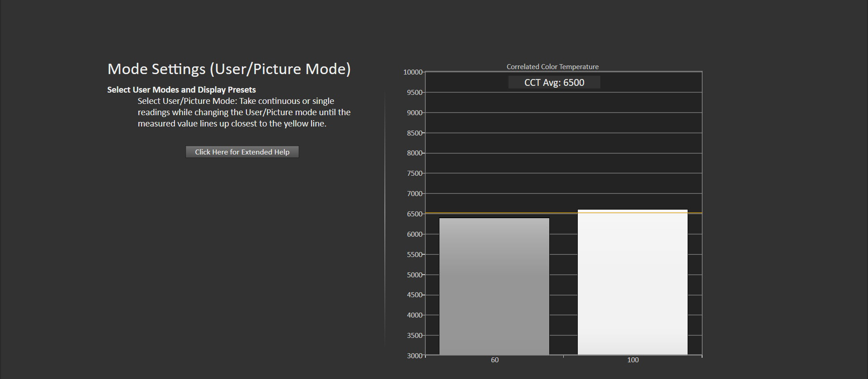Click the 6500 y-axis label
868x379 pixels.
coord(415,214)
